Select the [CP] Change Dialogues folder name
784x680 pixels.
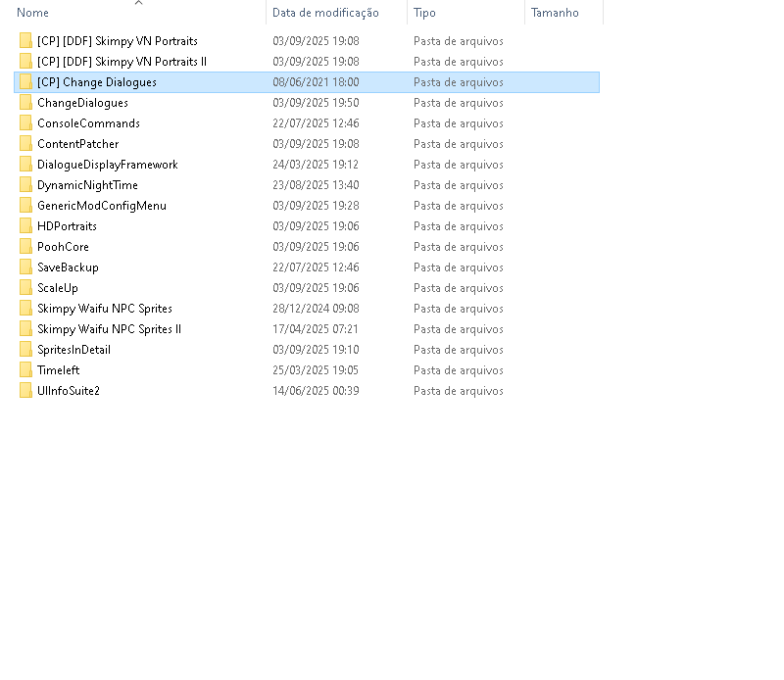coord(97,82)
